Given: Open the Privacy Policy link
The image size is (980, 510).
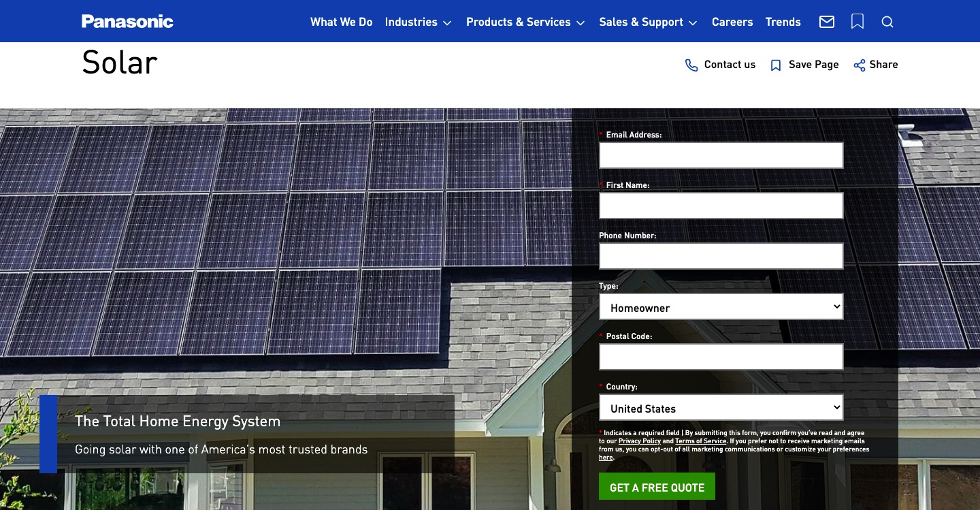Looking at the screenshot, I should [x=640, y=441].
